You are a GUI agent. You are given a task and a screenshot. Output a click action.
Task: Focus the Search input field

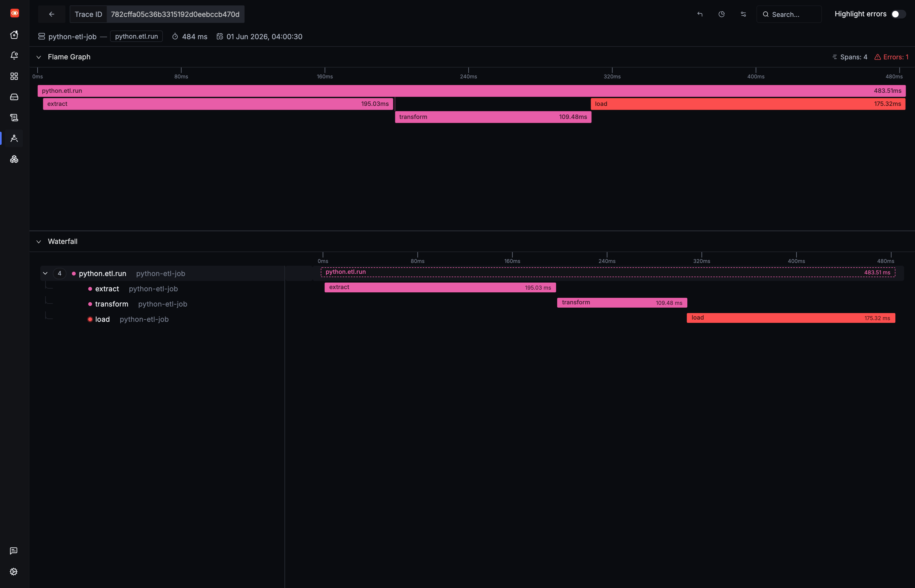click(789, 14)
